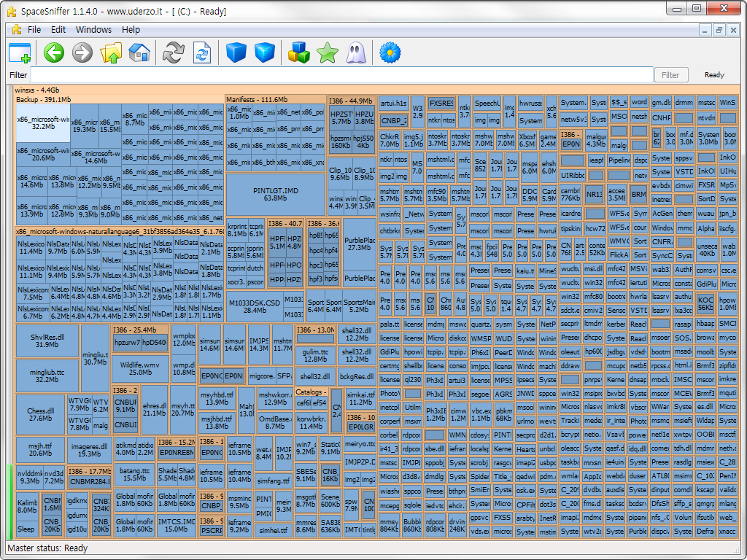Show less detail with the single blue cube
This screenshot has width=747, height=560.
[x=236, y=52]
